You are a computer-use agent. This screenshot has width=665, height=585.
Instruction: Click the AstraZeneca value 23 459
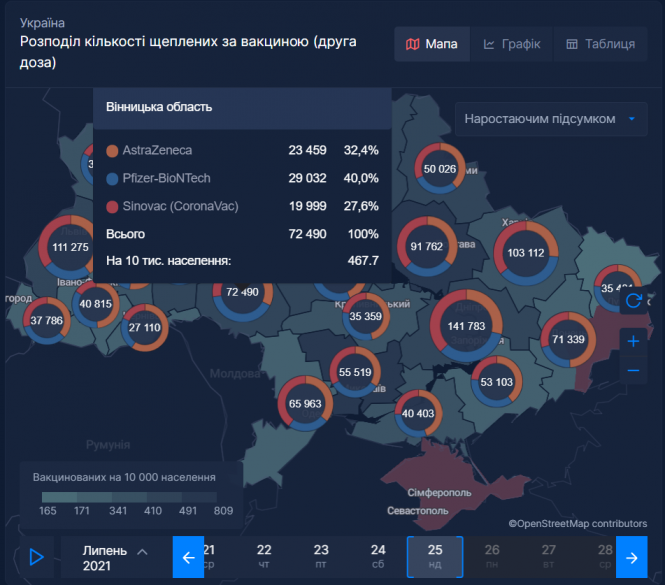point(307,150)
